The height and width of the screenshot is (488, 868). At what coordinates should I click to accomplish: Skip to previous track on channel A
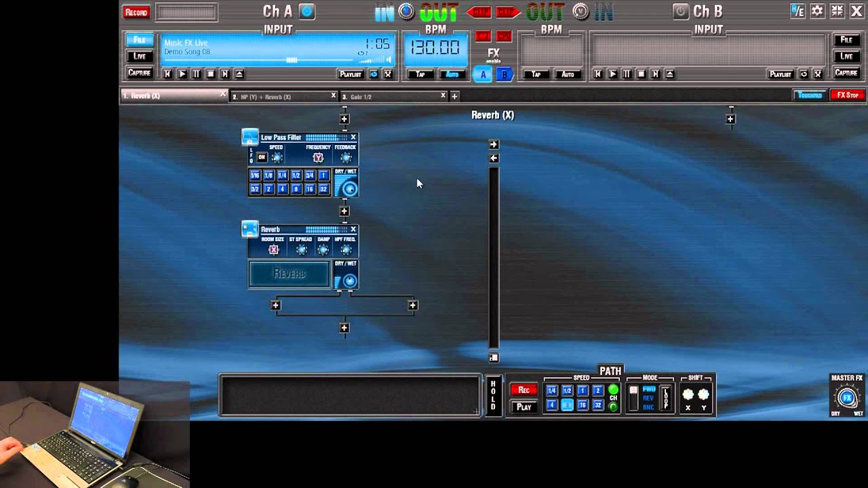pyautogui.click(x=167, y=74)
